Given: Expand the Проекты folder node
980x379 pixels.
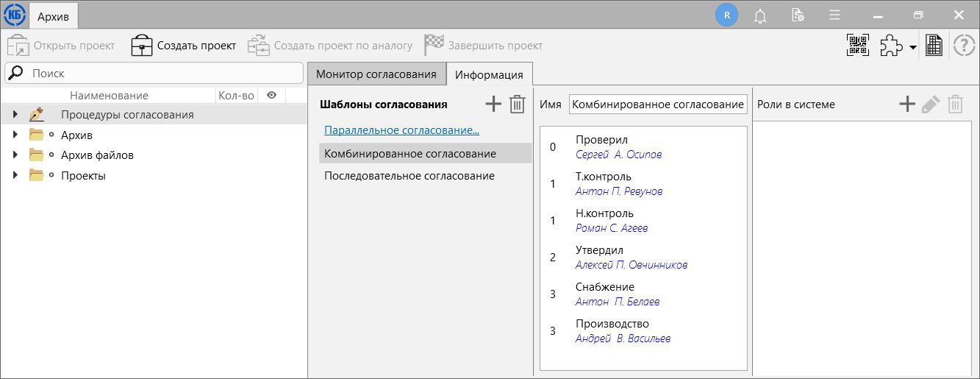Looking at the screenshot, I should click(15, 176).
